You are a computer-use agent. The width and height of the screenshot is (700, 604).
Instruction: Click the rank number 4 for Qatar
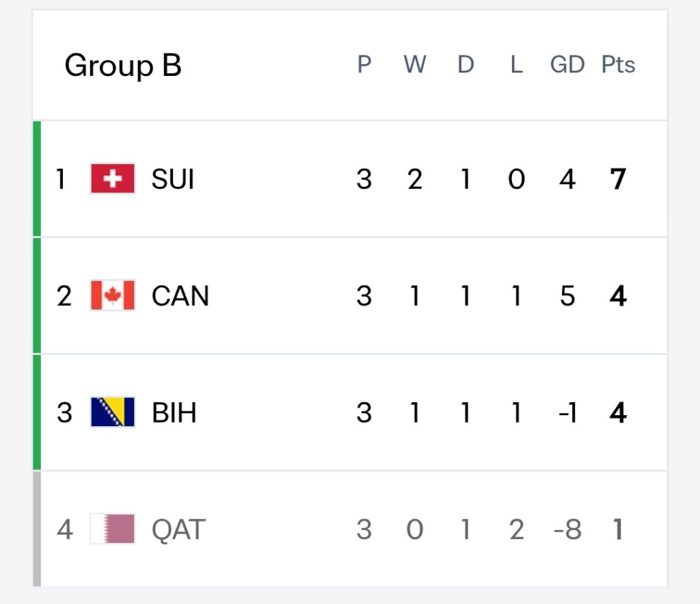65,530
